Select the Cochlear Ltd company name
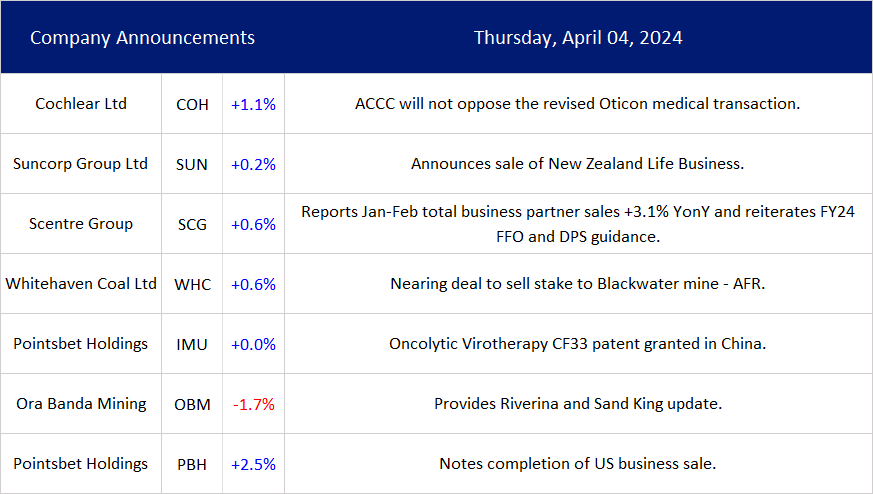The height and width of the screenshot is (494, 873). [81, 104]
